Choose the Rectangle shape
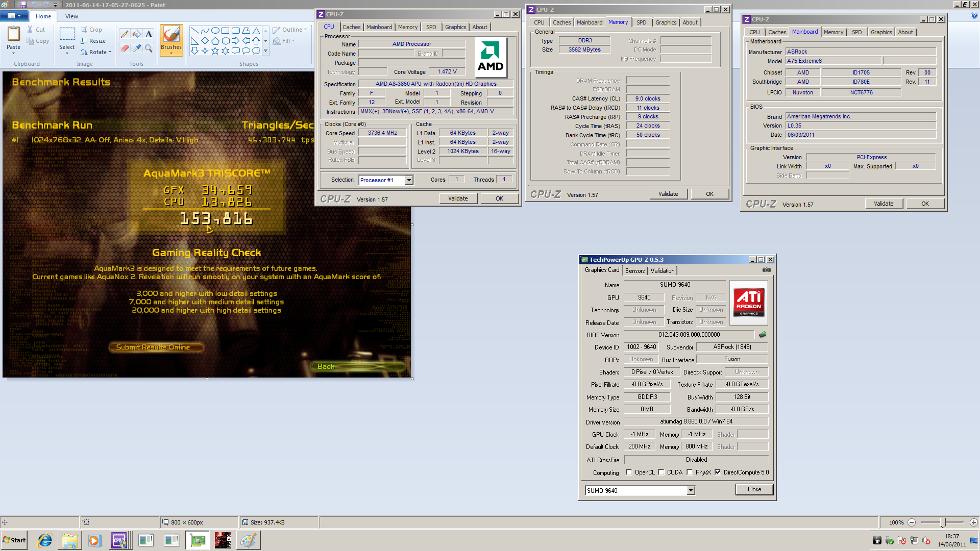The width and height of the screenshot is (980, 551). [x=225, y=31]
